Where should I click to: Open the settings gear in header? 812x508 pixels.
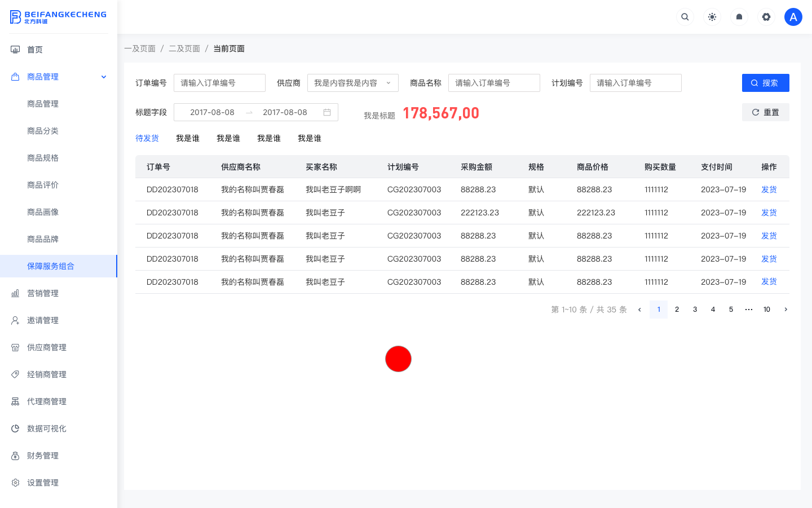[766, 17]
